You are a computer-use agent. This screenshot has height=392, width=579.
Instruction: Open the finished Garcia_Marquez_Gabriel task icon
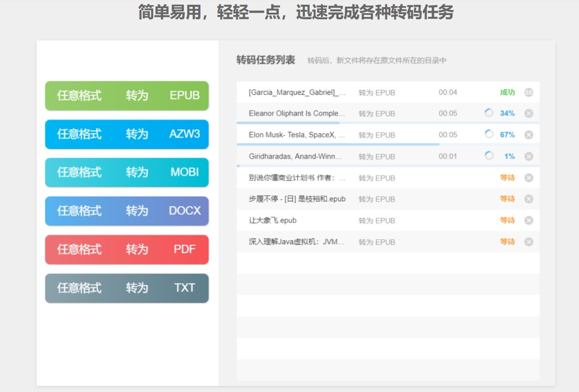529,92
